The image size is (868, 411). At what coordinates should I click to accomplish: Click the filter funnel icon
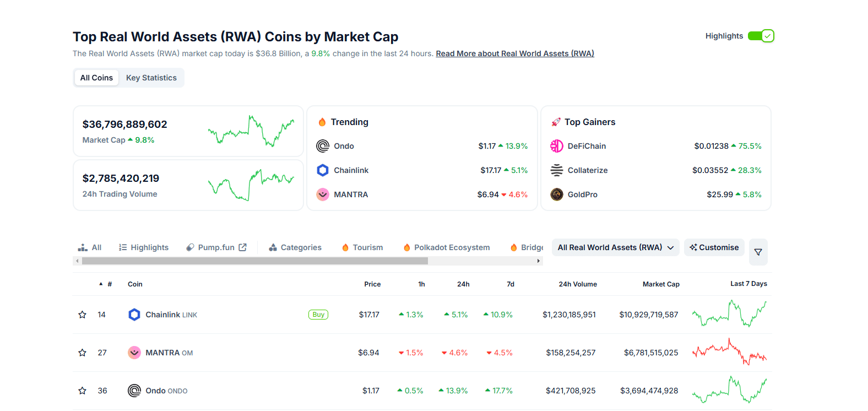point(758,252)
